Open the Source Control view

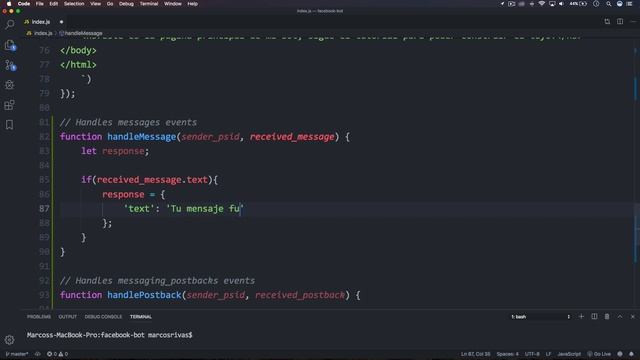click(x=9, y=65)
